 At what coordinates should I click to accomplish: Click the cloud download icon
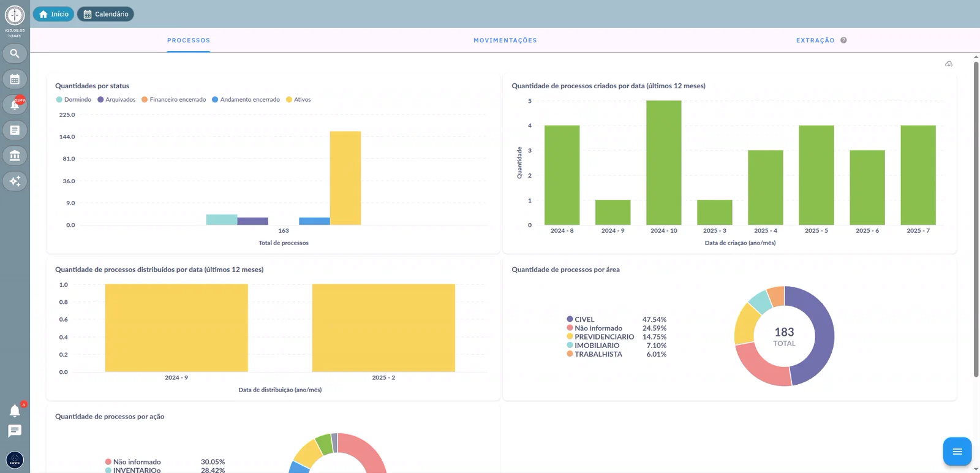(949, 64)
